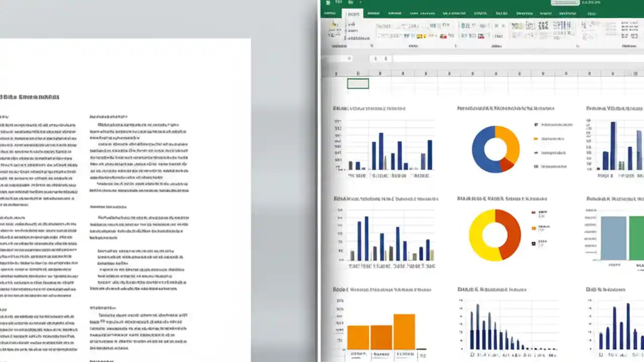
Task: Select the active cell in column B
Action: point(357,83)
